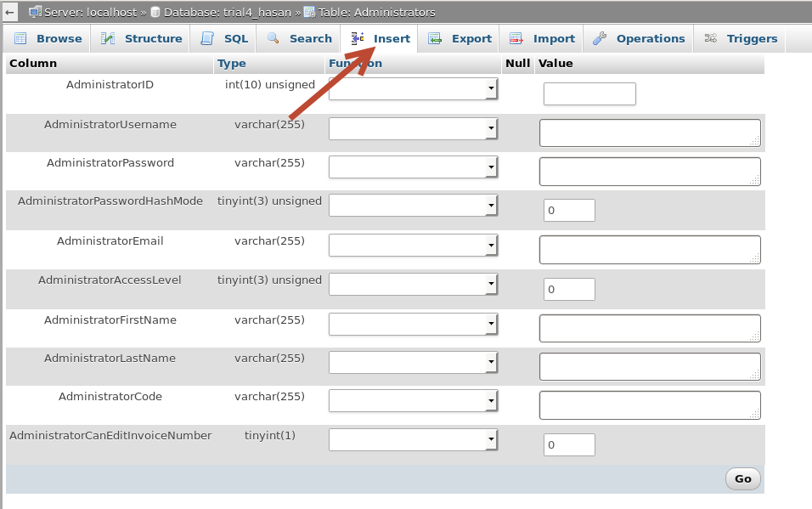Click the Export tab icon
812x509 pixels.
pos(435,39)
